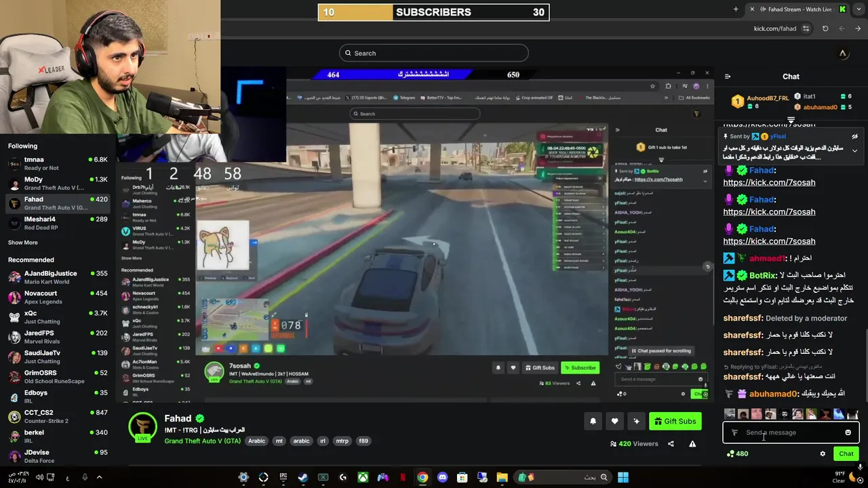This screenshot has height=488, width=868.
Task: Reload page from the address bar icon
Action: pyautogui.click(x=825, y=28)
